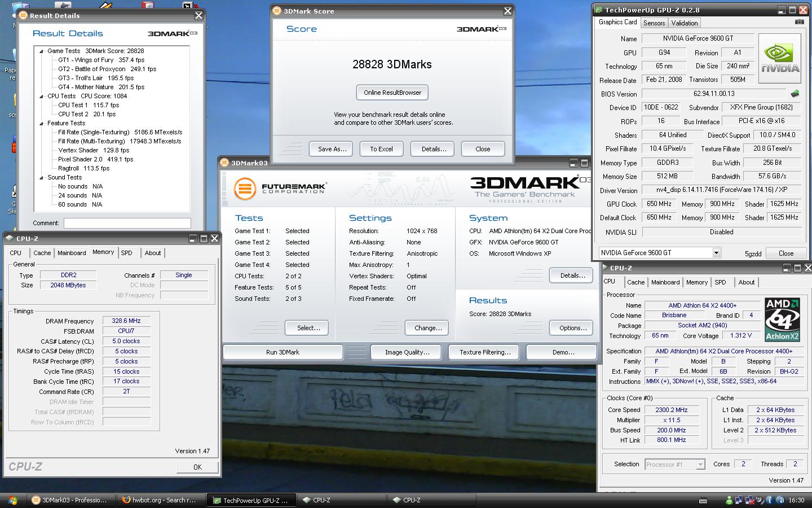Open the Mainboard tab in memory CPU-Z window
This screenshot has width=812, height=508.
72,253
